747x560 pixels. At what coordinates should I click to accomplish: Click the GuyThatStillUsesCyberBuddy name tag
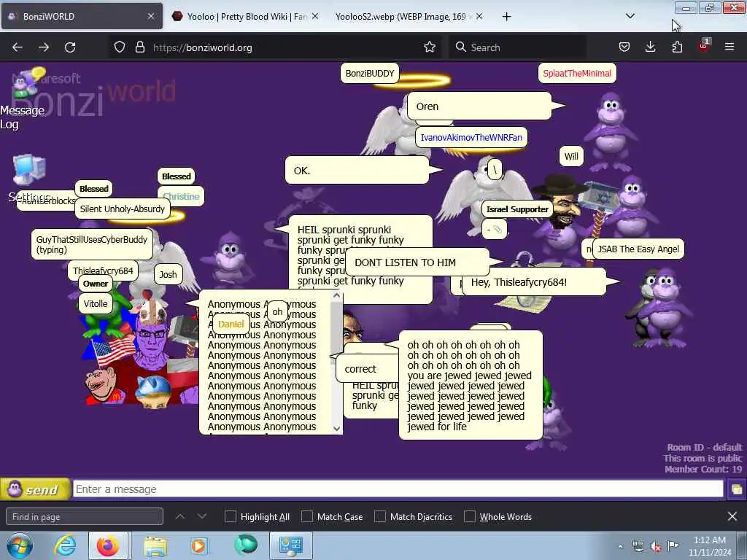(92, 244)
